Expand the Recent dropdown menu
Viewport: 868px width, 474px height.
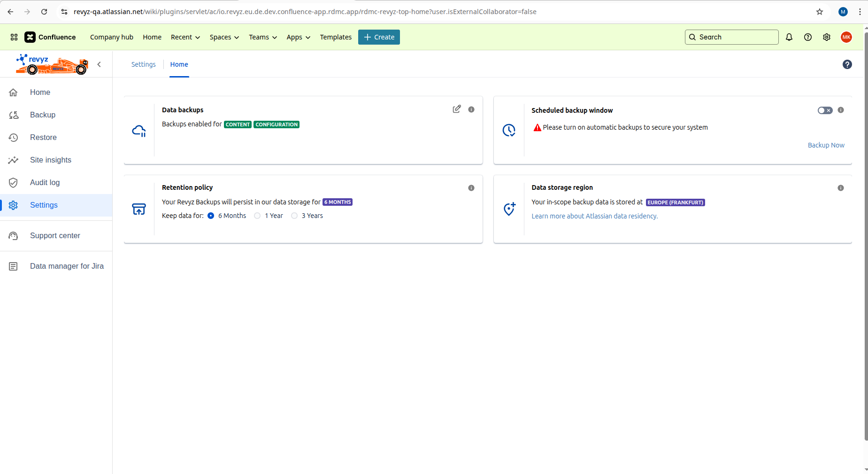pos(185,37)
